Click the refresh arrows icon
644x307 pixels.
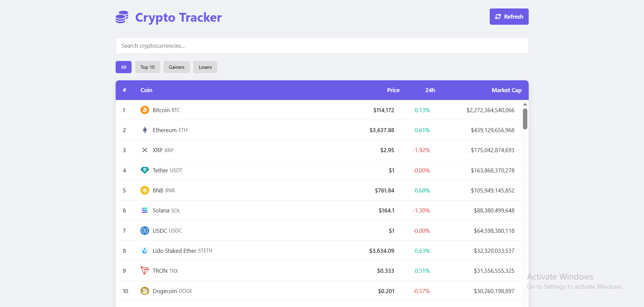coord(498,16)
